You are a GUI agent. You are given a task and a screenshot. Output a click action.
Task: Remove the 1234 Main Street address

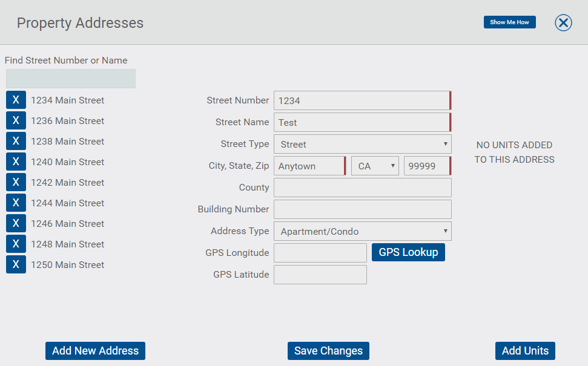tap(16, 100)
